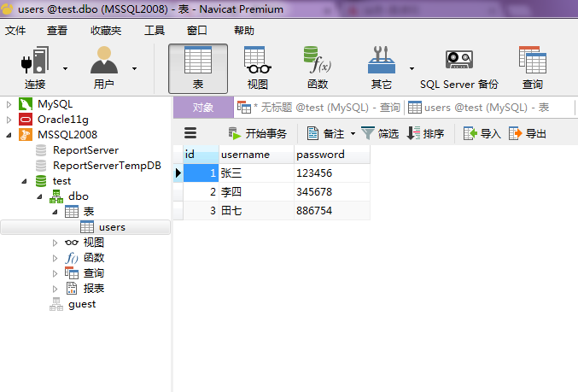Click the Memo (备注) button

point(325,133)
